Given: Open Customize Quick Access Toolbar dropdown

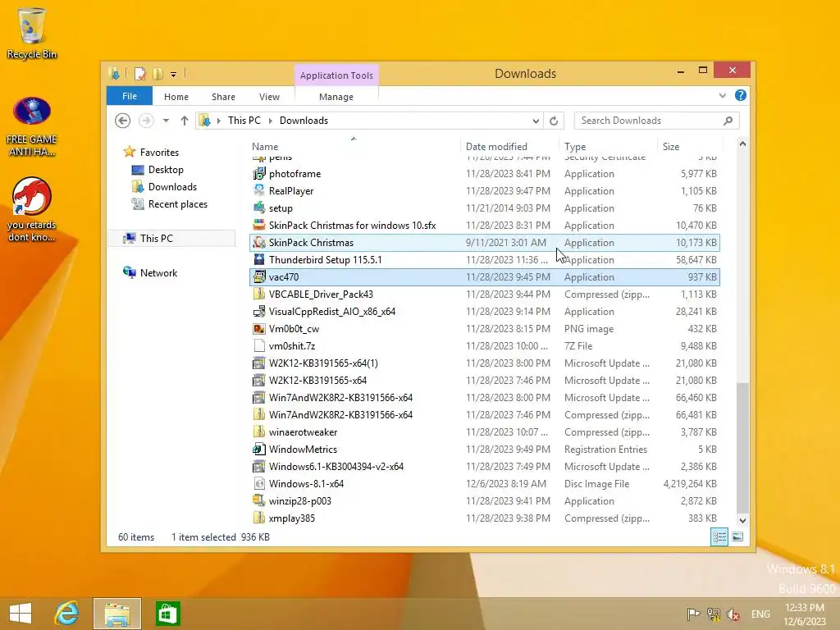Looking at the screenshot, I should pos(174,75).
